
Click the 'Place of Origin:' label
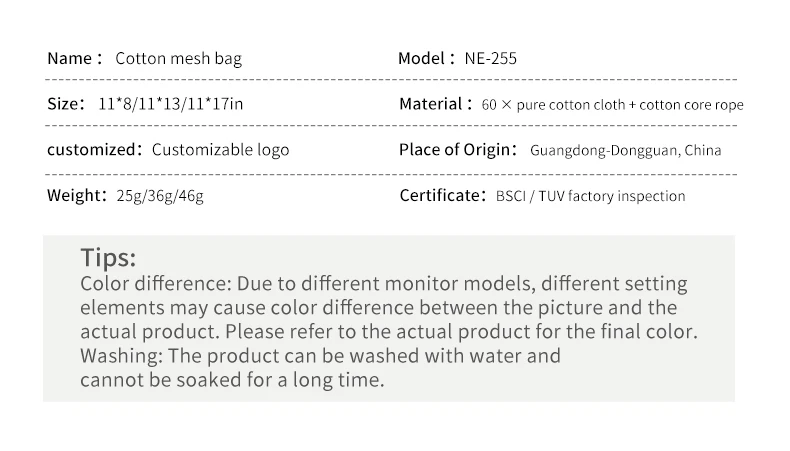(458, 150)
